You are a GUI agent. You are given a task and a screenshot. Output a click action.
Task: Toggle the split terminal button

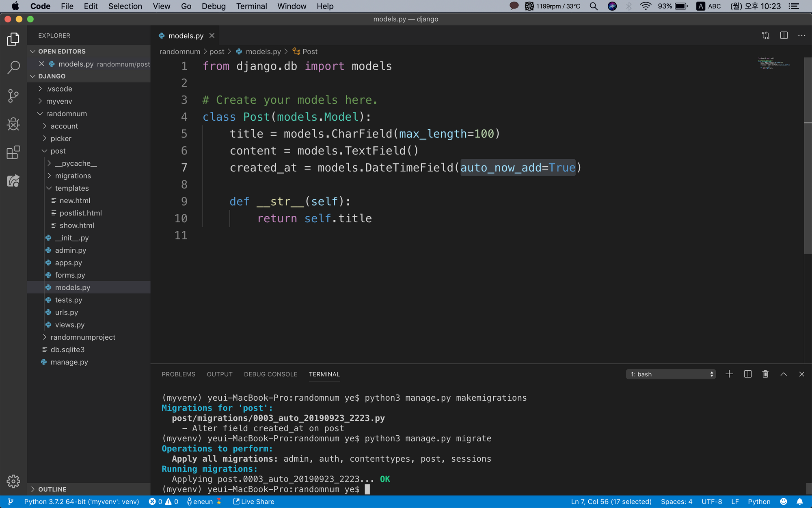coord(747,374)
